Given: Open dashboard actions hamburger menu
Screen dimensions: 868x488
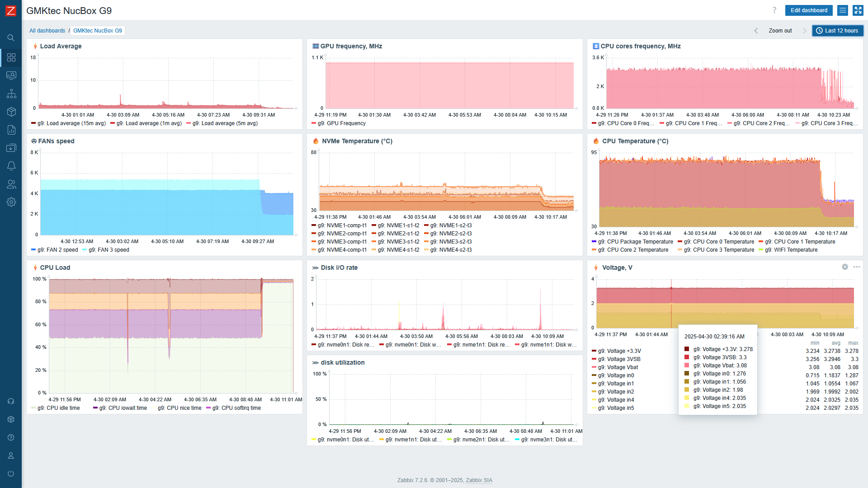Looking at the screenshot, I should click(842, 10).
